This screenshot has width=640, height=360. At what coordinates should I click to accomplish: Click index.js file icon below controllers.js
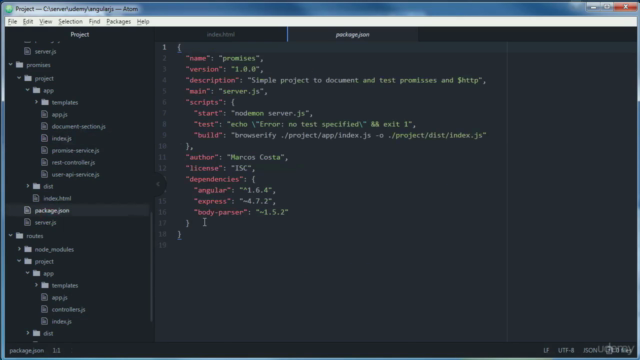tap(44, 322)
